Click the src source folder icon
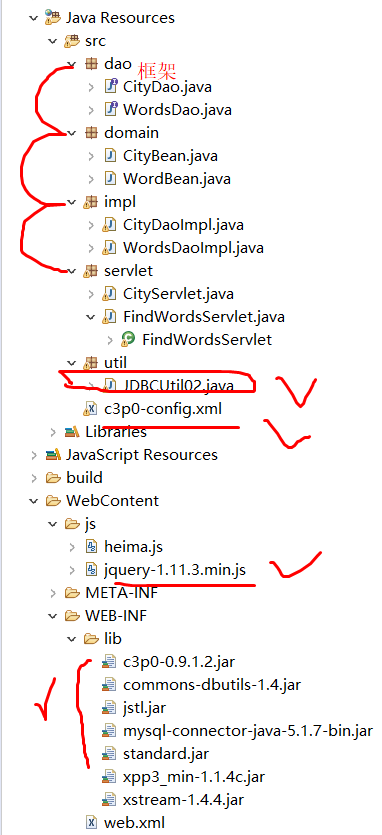The width and height of the screenshot is (382, 835). click(x=71, y=41)
